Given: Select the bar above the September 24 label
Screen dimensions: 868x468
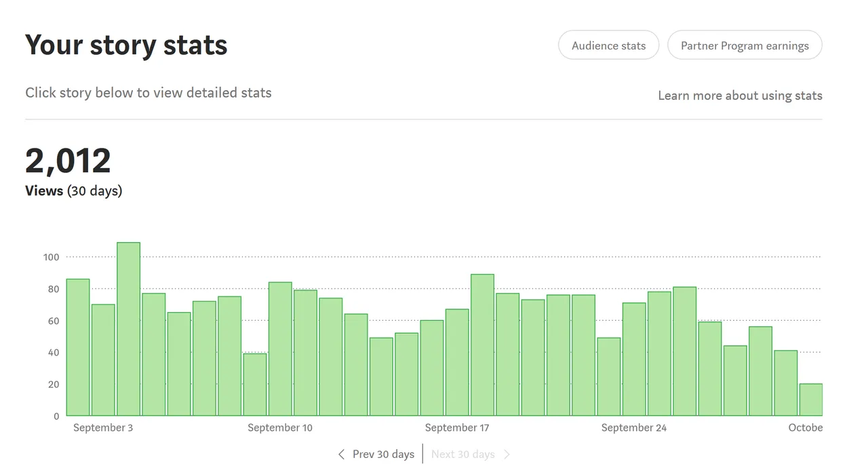Looking at the screenshot, I should (x=634, y=359).
